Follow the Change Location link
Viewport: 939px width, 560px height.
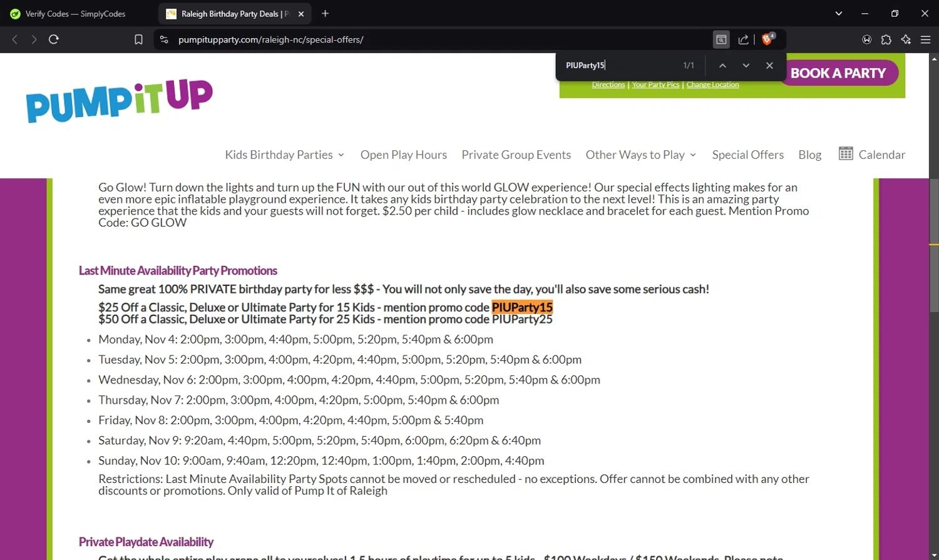[712, 84]
